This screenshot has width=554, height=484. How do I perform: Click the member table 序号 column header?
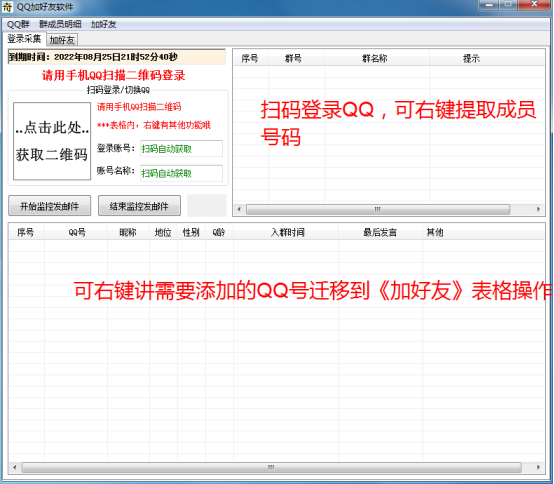tap(26, 232)
